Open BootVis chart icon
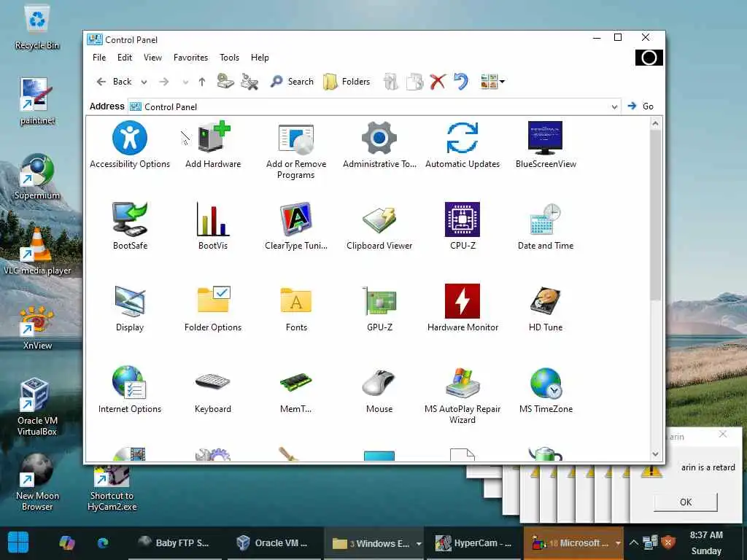Image resolution: width=747 pixels, height=560 pixels. coord(213,226)
